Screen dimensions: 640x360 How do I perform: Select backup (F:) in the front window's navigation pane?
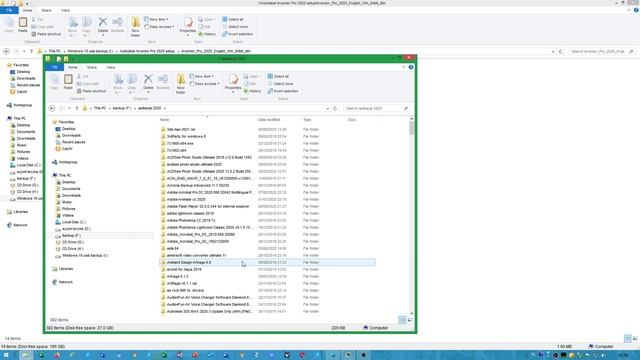(71, 236)
